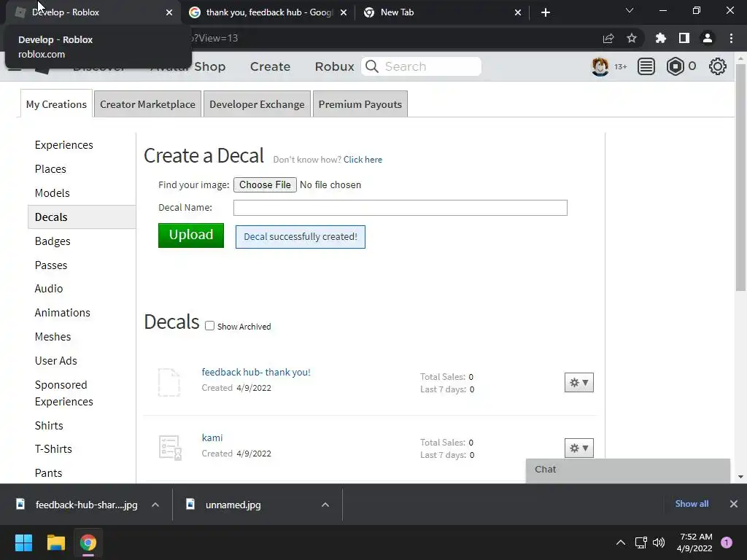
Task: Open network icon in system tray
Action: [640, 542]
